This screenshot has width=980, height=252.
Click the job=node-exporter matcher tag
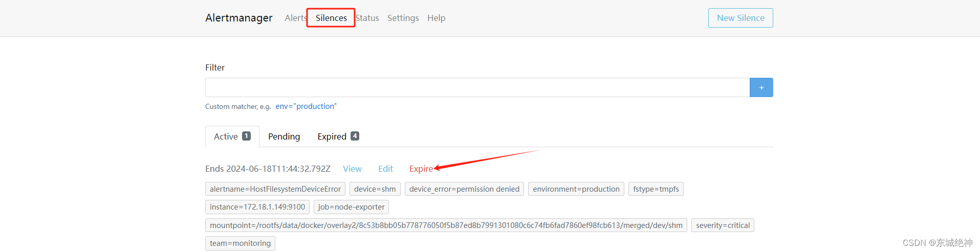pos(351,207)
